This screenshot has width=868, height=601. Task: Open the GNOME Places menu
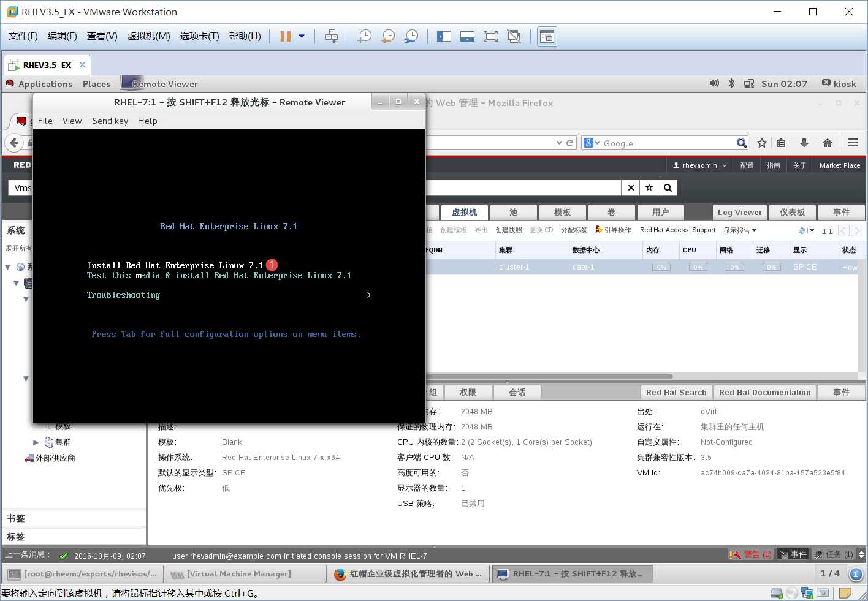click(97, 84)
